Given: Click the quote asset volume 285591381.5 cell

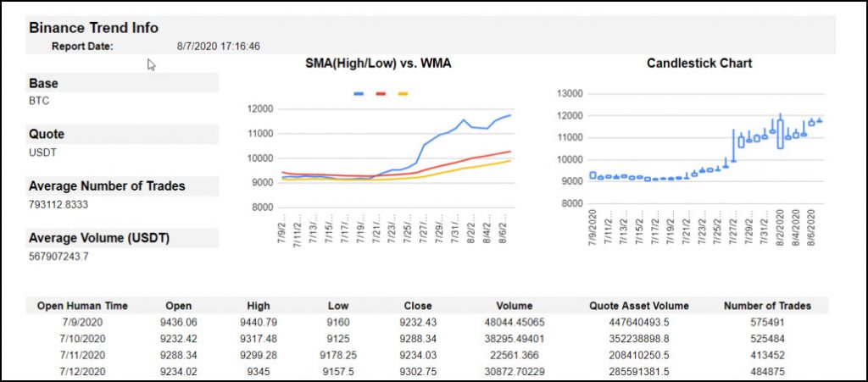Looking at the screenshot, I should point(639,372).
